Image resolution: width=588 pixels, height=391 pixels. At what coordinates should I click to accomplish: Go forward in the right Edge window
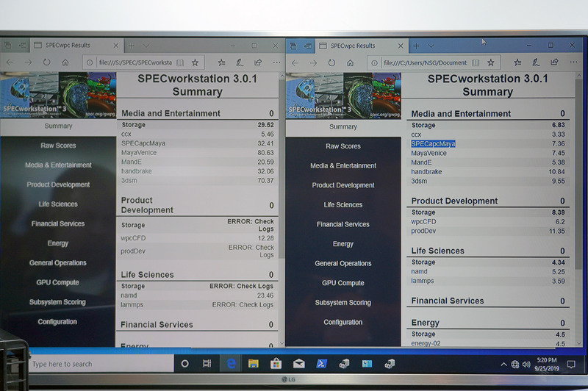[x=313, y=63]
